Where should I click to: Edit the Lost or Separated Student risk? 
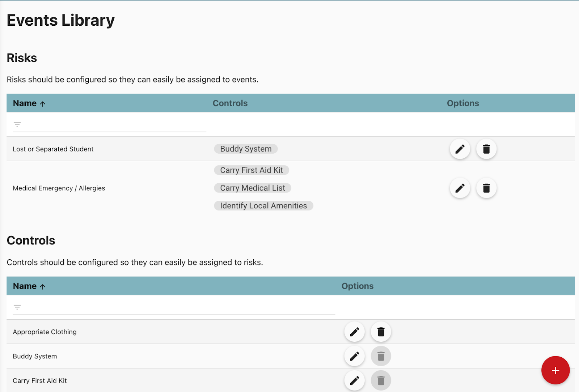[460, 149]
